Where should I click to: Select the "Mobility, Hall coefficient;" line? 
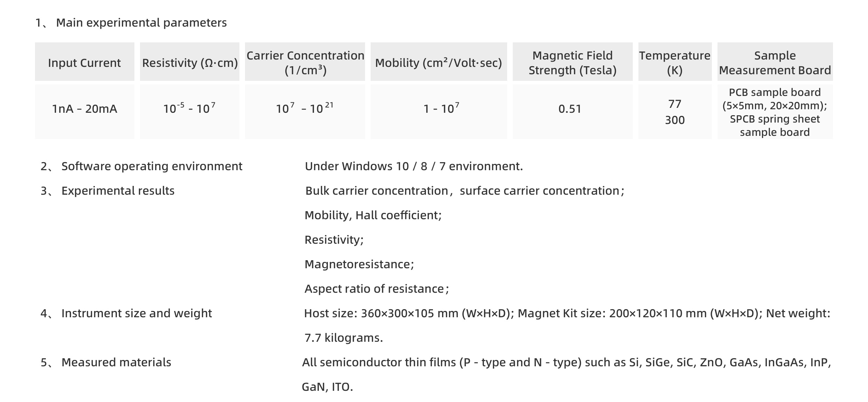point(373,215)
